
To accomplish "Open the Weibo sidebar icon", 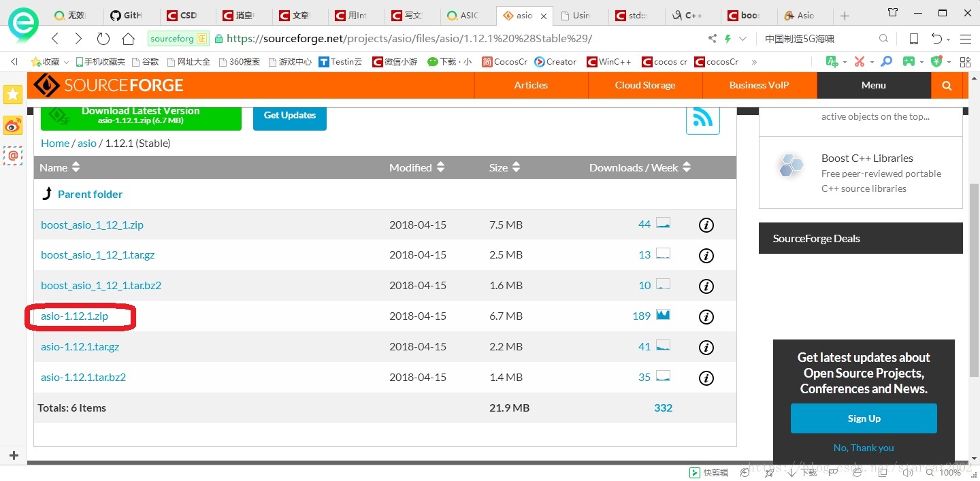I will coord(13,125).
